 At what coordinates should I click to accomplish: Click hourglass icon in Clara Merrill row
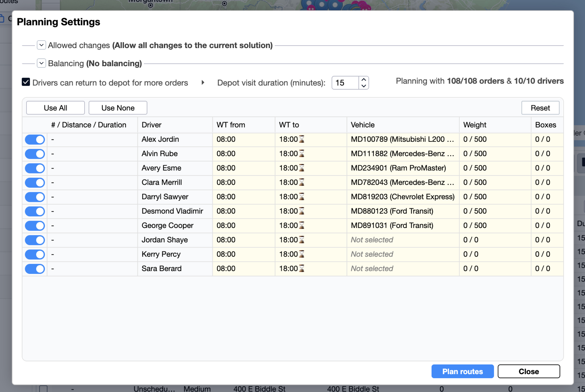click(x=302, y=182)
